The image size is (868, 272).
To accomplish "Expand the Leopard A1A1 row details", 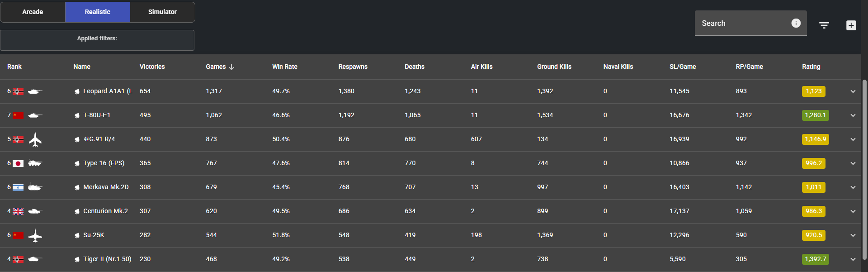I will pos(853,91).
